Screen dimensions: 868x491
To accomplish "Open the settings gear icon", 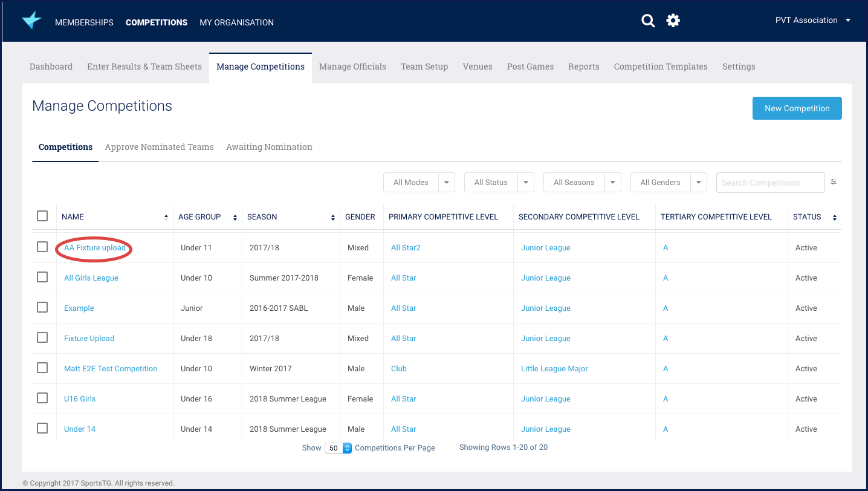I will click(x=673, y=21).
